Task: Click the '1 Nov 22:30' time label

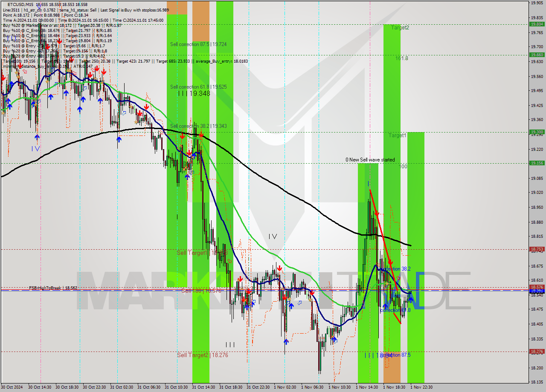Action: tap(422, 387)
